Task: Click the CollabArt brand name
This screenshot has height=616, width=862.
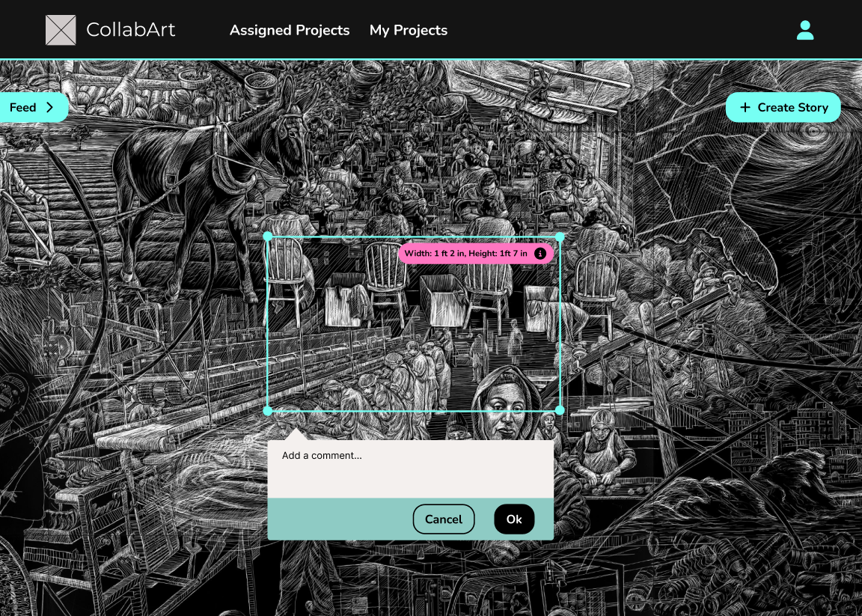Action: [130, 30]
